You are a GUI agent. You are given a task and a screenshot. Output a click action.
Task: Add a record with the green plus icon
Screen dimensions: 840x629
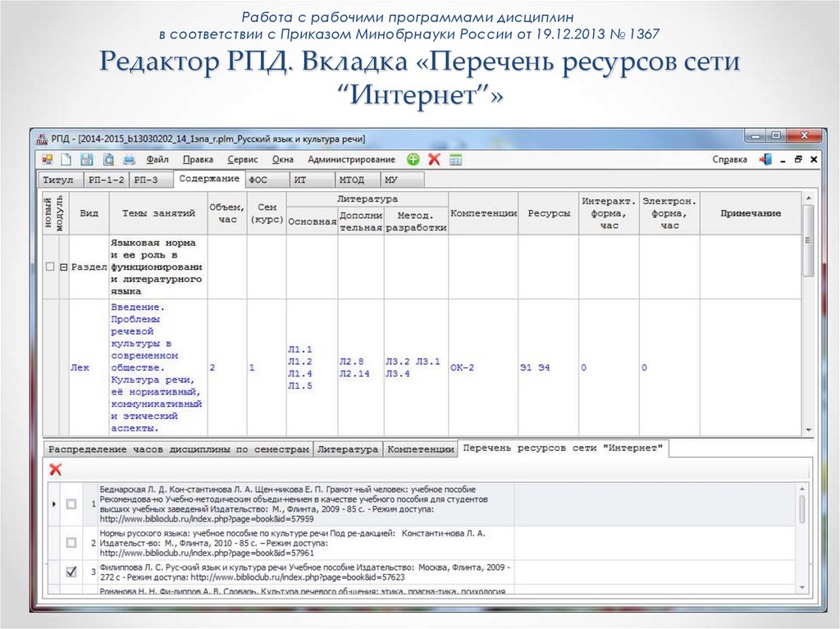click(x=413, y=159)
